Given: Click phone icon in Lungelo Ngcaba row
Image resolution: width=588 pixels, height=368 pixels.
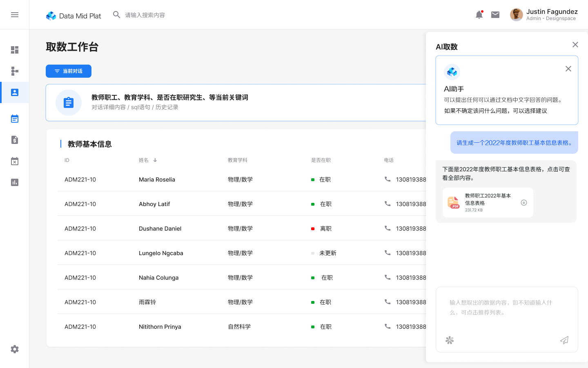Looking at the screenshot, I should pyautogui.click(x=388, y=253).
